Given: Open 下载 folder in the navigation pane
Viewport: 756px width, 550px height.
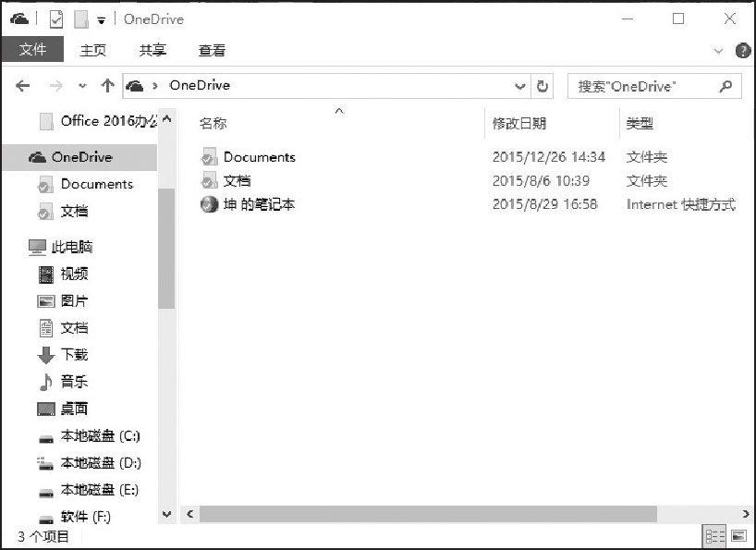Looking at the screenshot, I should click(63, 355).
